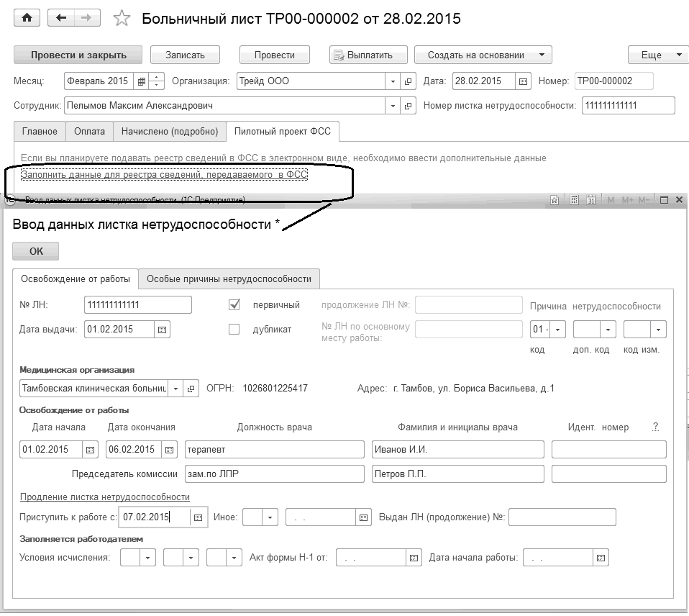689x616 pixels.
Task: Open link Заполнить данные для реестра сведений
Action: coord(165,175)
